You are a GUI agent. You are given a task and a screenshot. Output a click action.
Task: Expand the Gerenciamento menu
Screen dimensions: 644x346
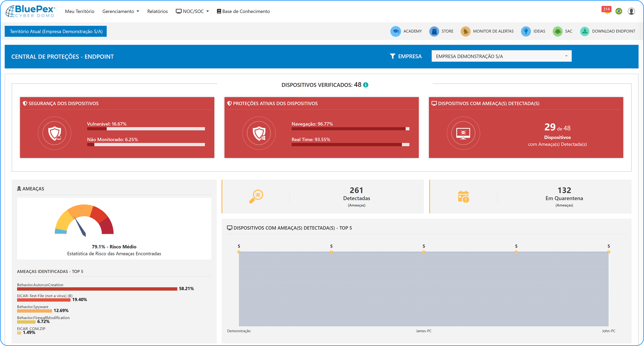click(121, 11)
